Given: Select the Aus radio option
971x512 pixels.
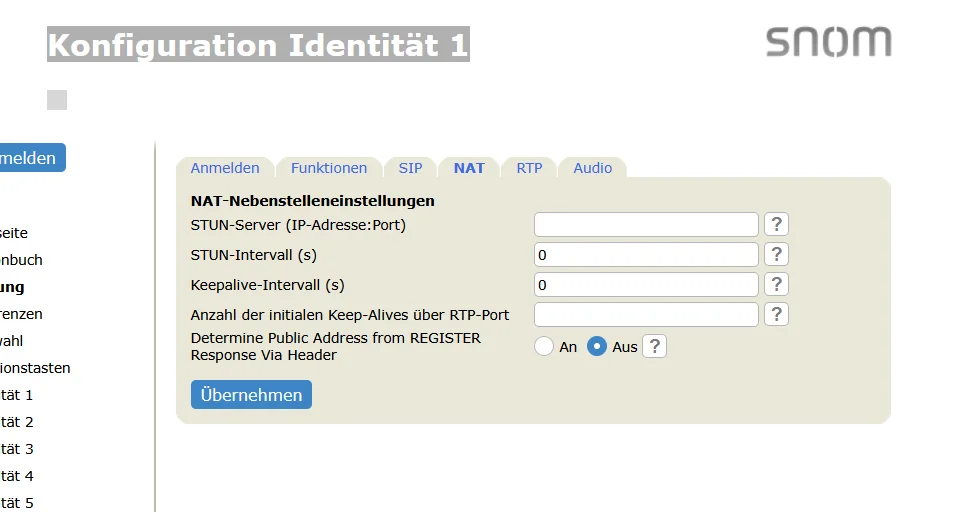Looking at the screenshot, I should 596,346.
